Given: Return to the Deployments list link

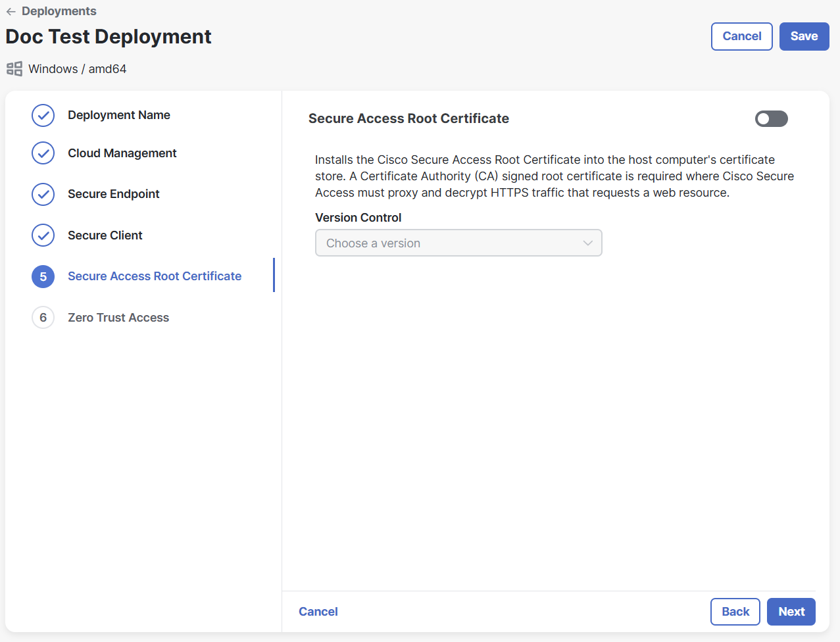Looking at the screenshot, I should [59, 11].
